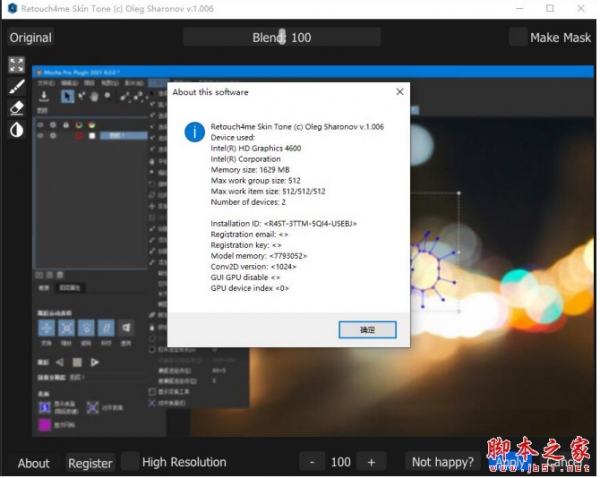Select the 'Model memory: <7793052>' line
The width and height of the screenshot is (600, 478).
[x=259, y=256]
